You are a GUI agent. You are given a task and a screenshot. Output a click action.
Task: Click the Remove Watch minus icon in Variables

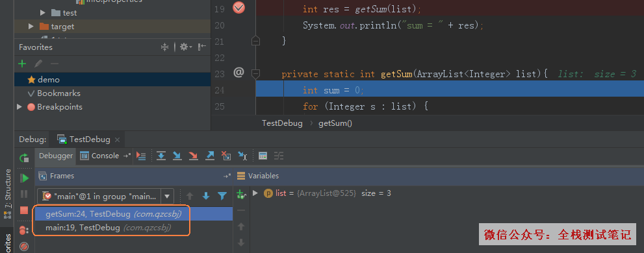pyautogui.click(x=241, y=210)
